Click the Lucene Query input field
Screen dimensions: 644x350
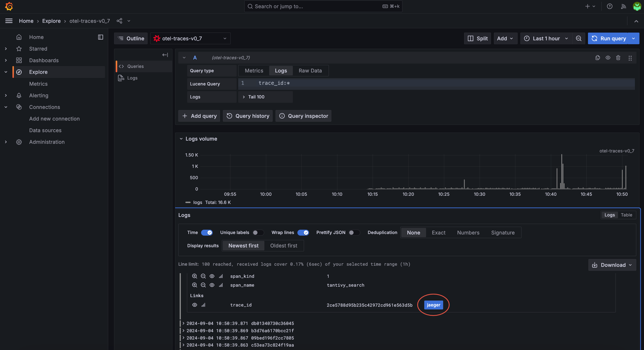[x=436, y=83]
